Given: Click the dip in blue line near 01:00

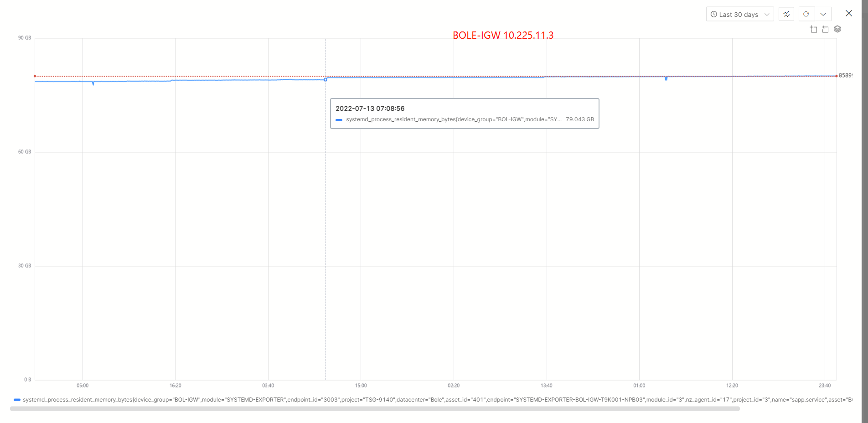Looking at the screenshot, I should [x=666, y=79].
